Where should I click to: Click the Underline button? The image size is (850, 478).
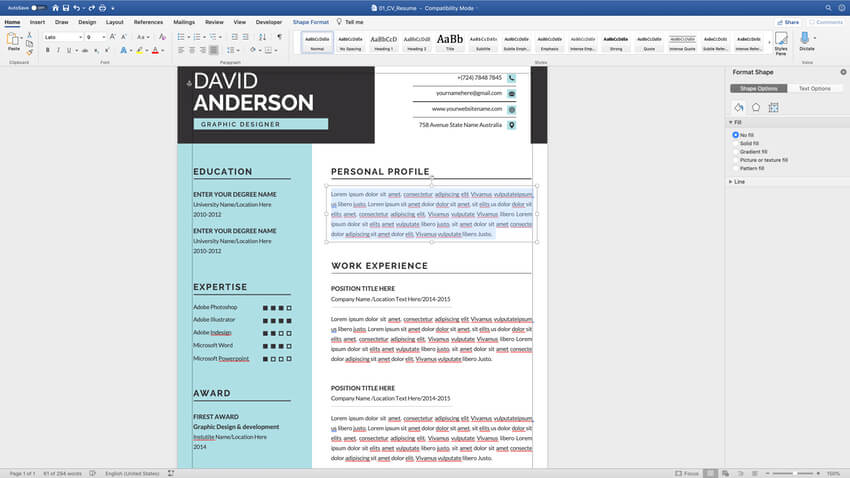coord(68,50)
